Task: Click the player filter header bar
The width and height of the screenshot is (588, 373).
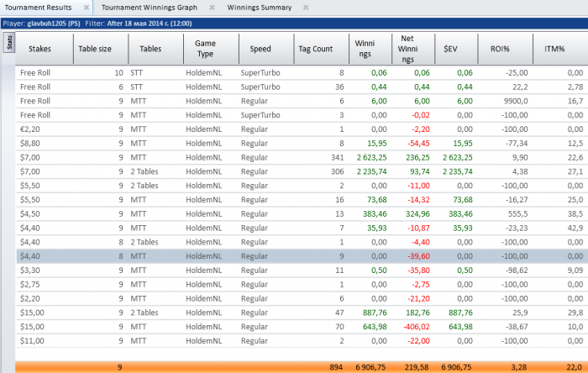Action: (294, 24)
